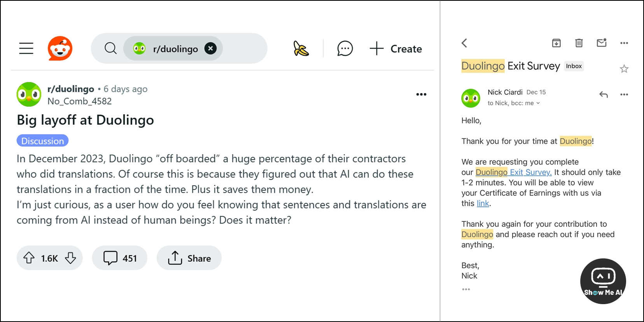Open the post overflow options menu

(421, 94)
